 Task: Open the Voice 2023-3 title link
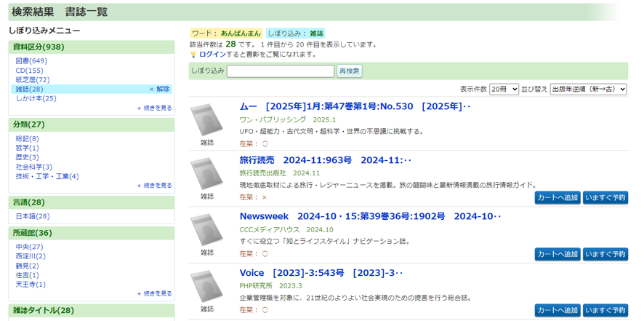coord(321,273)
